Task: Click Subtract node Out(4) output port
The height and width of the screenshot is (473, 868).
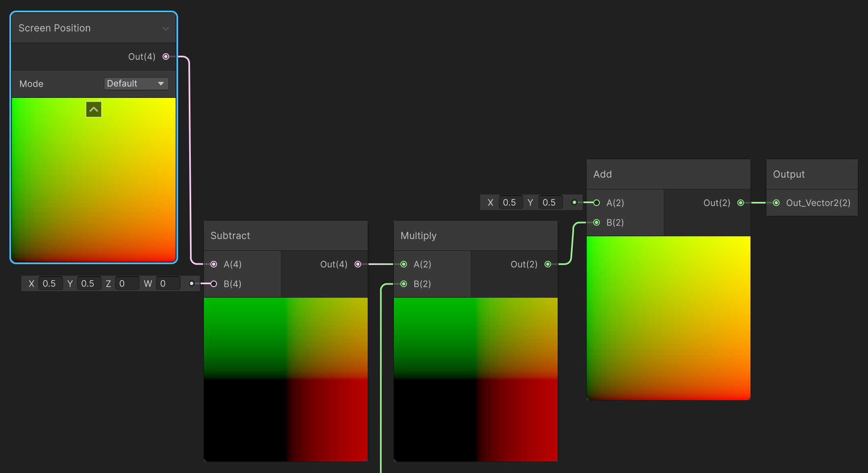Action: pyautogui.click(x=358, y=264)
